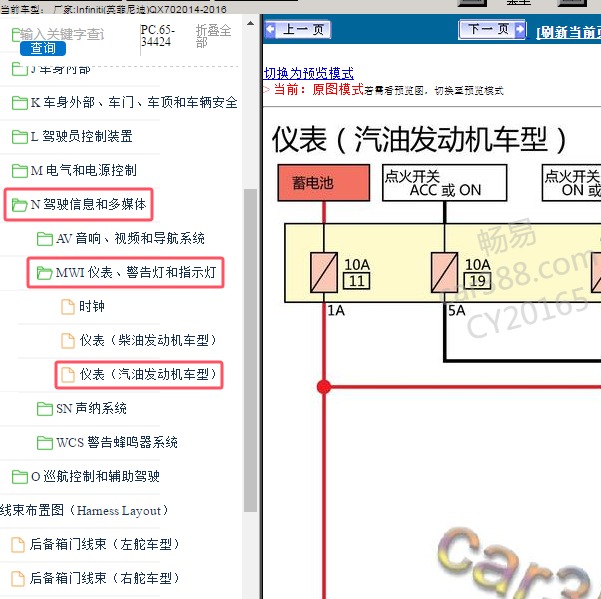Screen dimensions: 601x599
Task: Go to previous page with 上一页
Action: [298, 30]
